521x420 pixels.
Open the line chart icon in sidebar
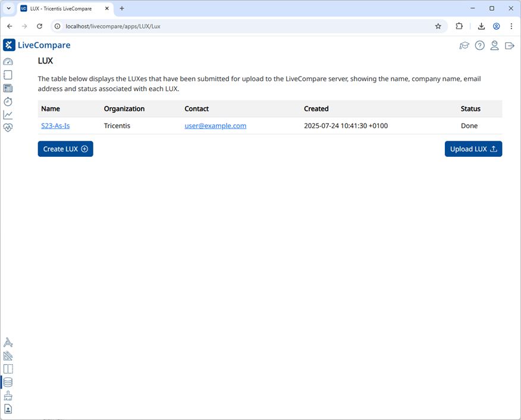tap(8, 115)
